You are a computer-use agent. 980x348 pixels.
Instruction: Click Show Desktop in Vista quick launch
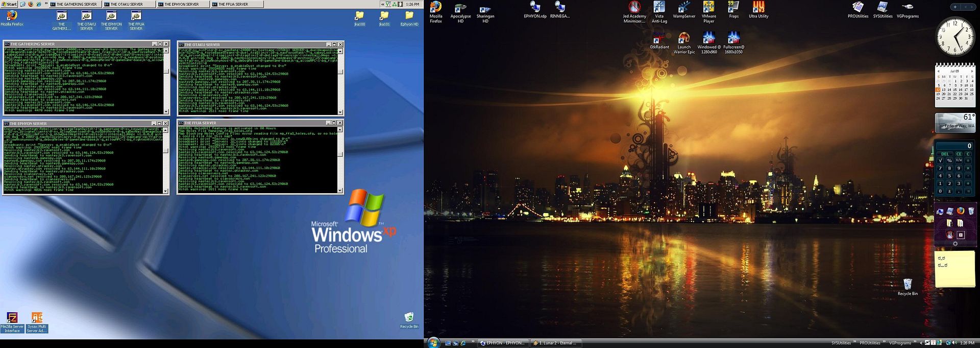tap(448, 343)
